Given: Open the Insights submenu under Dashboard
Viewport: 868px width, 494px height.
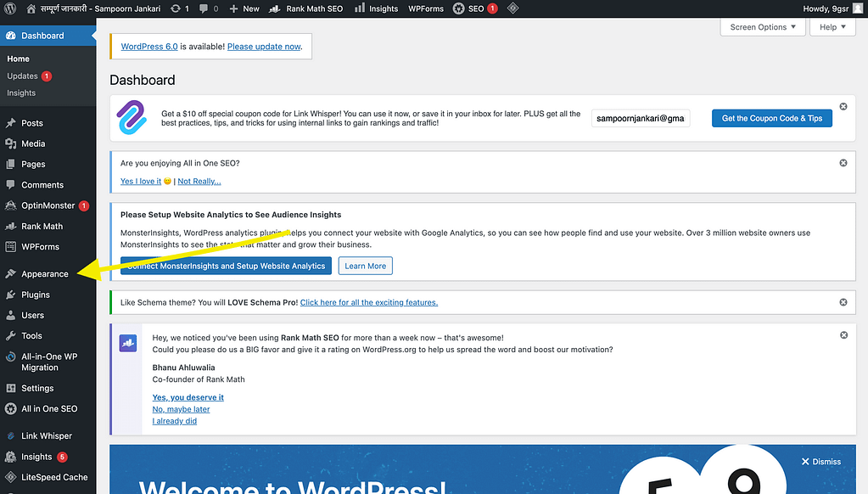Looking at the screenshot, I should [21, 93].
